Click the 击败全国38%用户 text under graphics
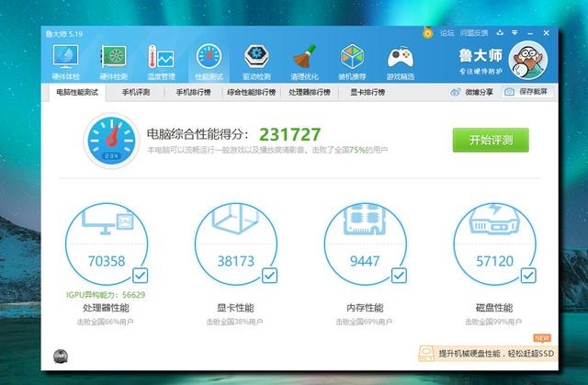Screen dimensions: 588x385 (235, 322)
